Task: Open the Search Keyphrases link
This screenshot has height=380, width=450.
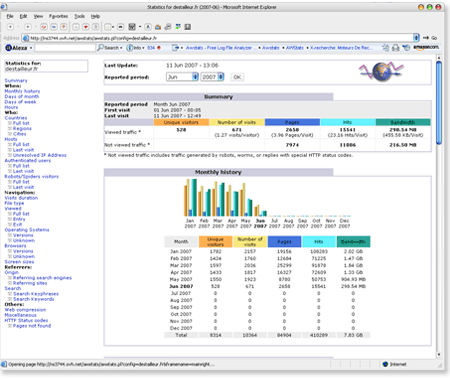Action: click(x=36, y=294)
